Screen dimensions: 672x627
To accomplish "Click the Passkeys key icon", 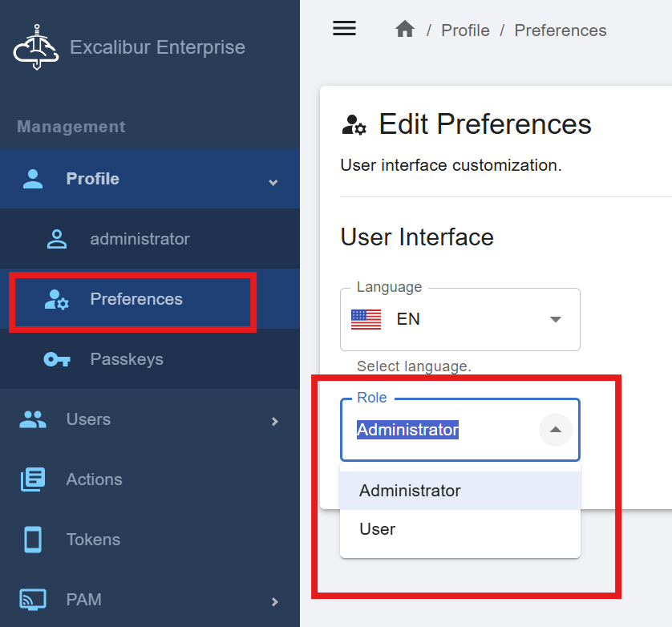I will 57,359.
